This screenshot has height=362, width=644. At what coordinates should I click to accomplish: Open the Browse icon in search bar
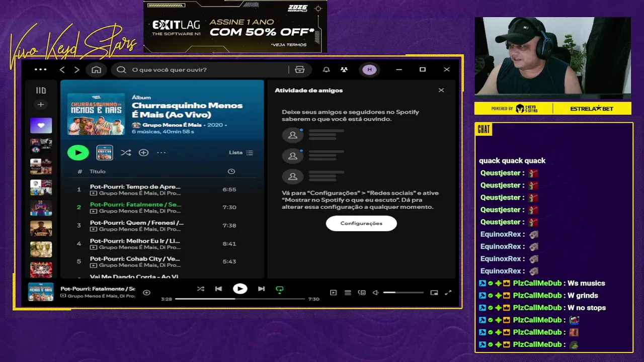click(x=300, y=69)
